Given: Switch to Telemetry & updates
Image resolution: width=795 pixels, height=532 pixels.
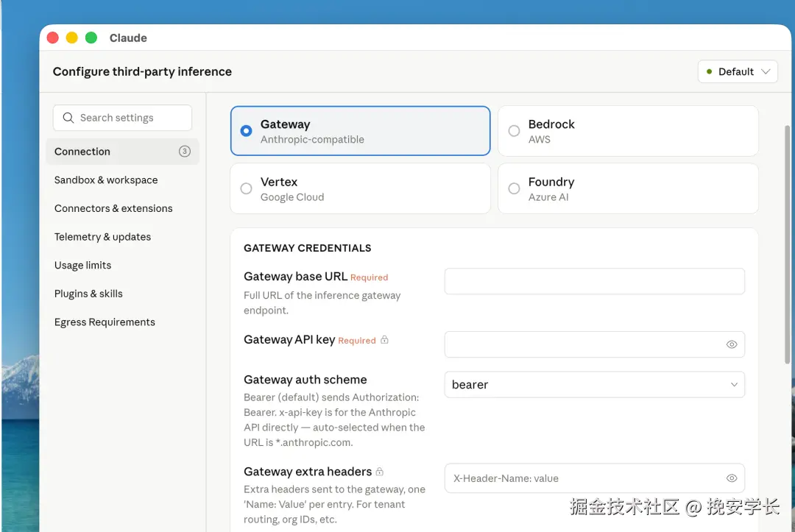Looking at the screenshot, I should point(102,237).
